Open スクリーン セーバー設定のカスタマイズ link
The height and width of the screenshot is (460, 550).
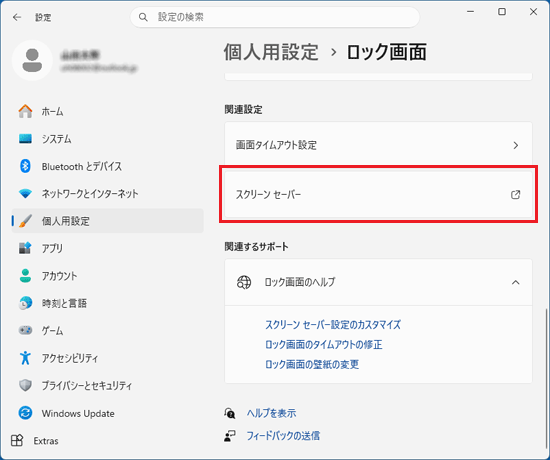click(x=333, y=325)
